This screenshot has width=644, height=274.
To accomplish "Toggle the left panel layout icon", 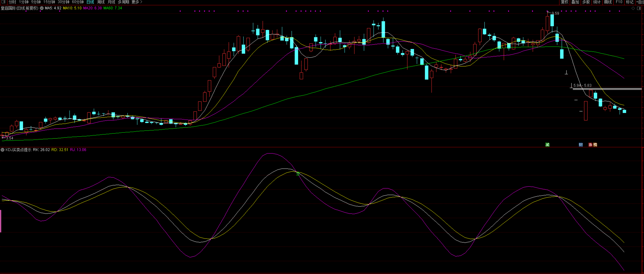I will [x=4, y=2].
